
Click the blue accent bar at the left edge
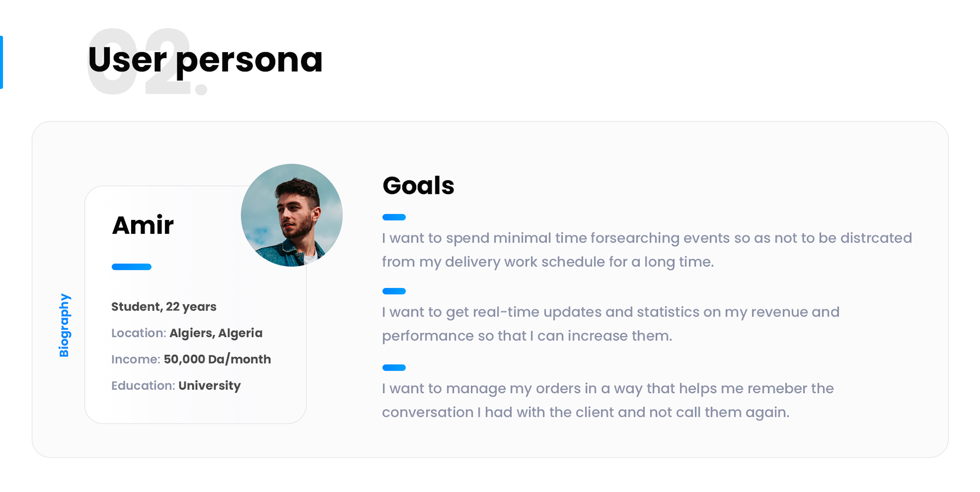pyautogui.click(x=2, y=62)
